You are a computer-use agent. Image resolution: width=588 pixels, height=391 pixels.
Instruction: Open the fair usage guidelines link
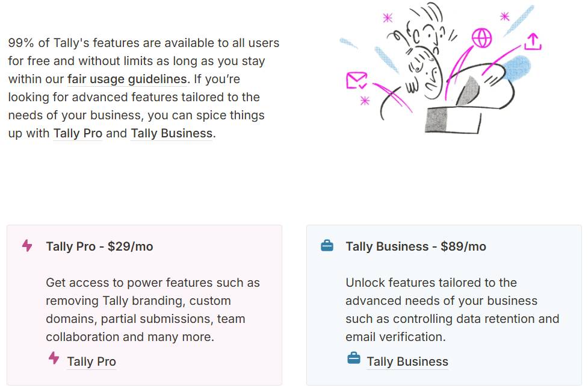(x=126, y=79)
